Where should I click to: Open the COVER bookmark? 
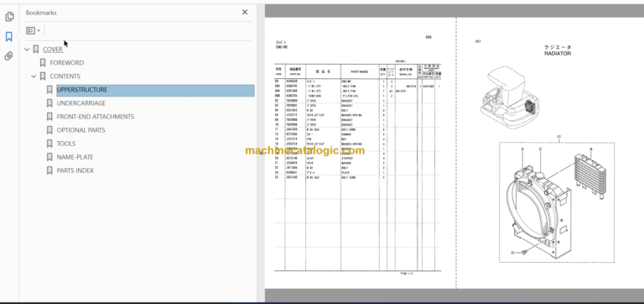click(x=53, y=50)
